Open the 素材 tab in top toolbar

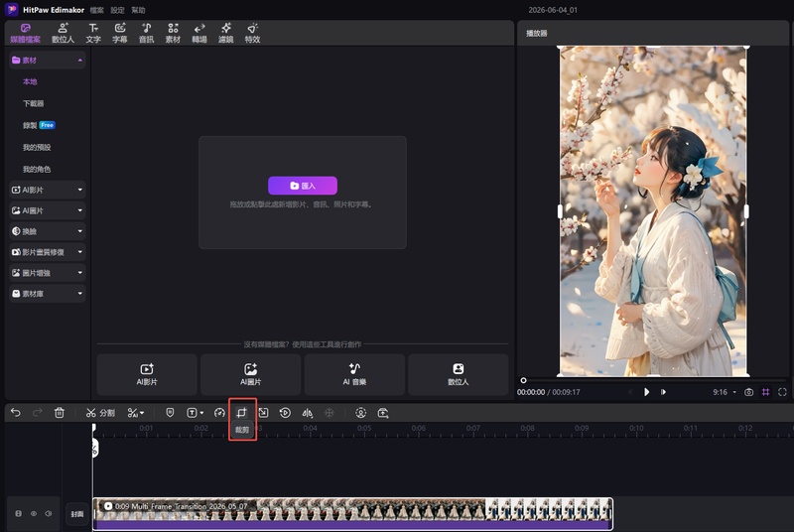(x=173, y=33)
